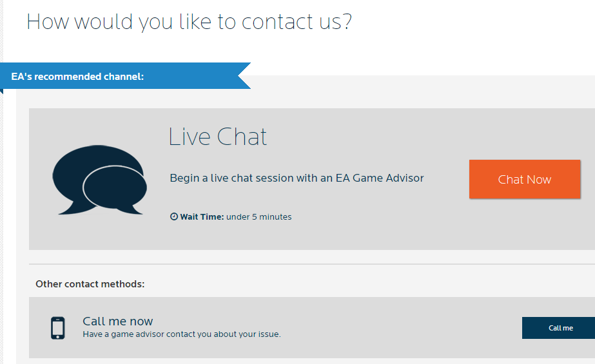This screenshot has height=364, width=595.
Task: Click the smartphone icon for Call me now
Action: 57,327
